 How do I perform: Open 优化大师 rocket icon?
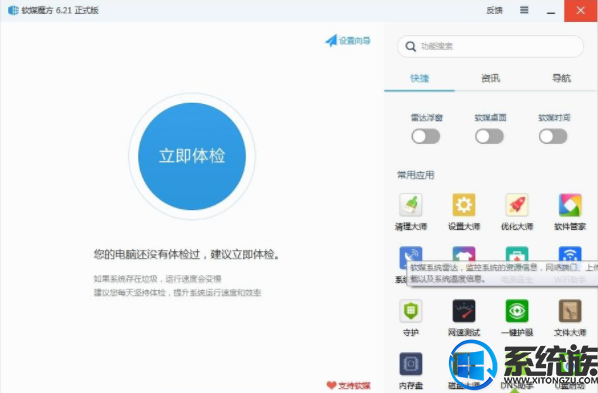point(517,205)
